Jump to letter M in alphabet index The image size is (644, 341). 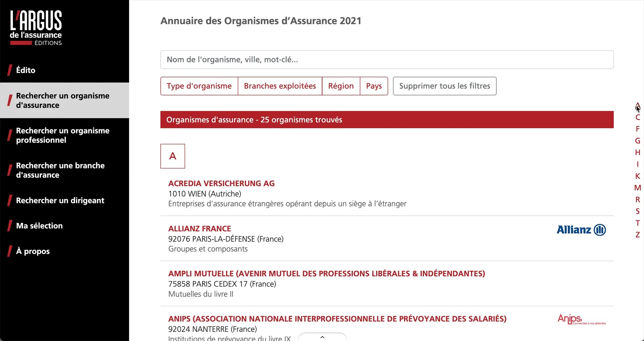(x=638, y=188)
